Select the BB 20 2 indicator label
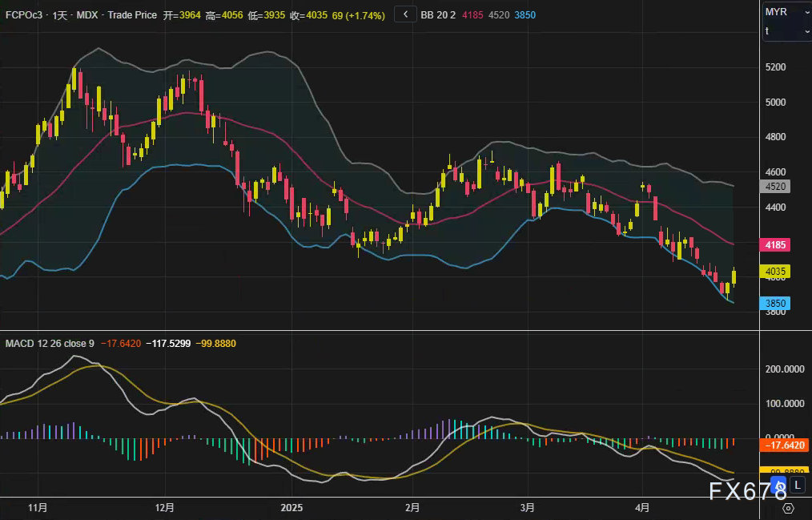 point(438,15)
